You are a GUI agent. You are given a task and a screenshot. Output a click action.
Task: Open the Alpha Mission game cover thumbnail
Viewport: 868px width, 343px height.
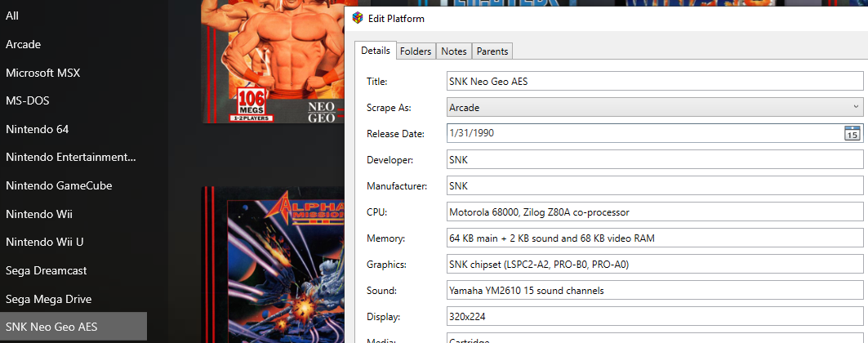tap(273, 265)
